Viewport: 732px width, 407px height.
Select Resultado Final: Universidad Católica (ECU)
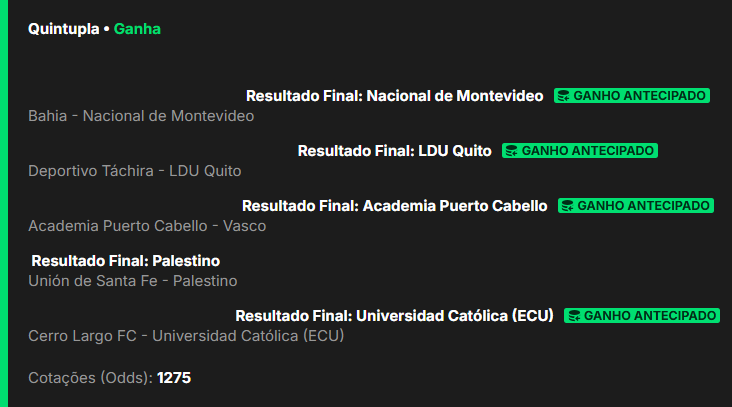pos(394,316)
